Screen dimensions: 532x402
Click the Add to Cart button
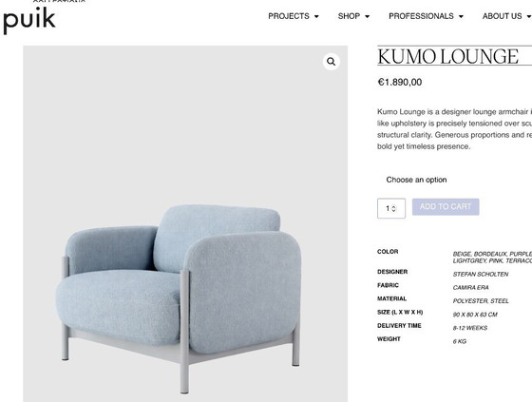[446, 207]
